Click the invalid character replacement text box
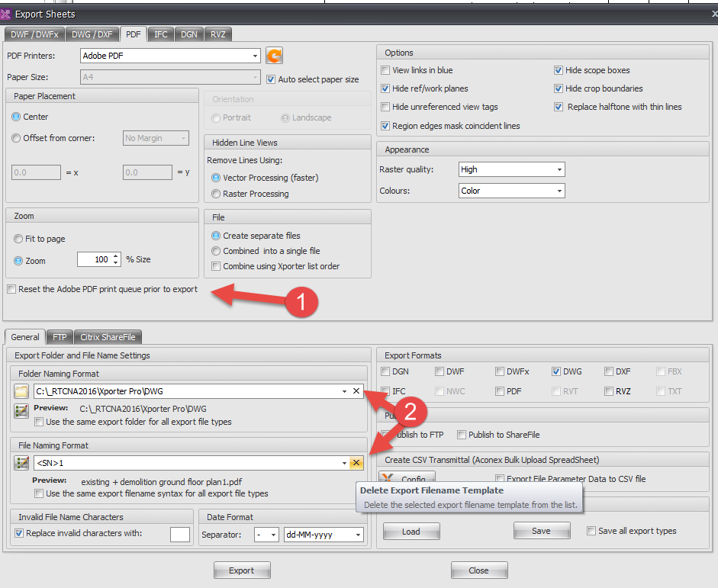Image resolution: width=718 pixels, height=588 pixels. point(179,534)
